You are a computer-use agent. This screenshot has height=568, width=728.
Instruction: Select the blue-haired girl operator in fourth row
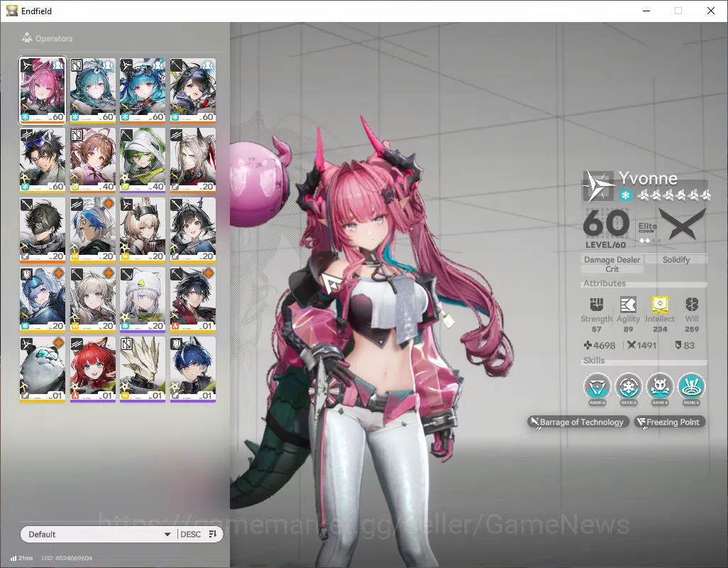(x=43, y=300)
